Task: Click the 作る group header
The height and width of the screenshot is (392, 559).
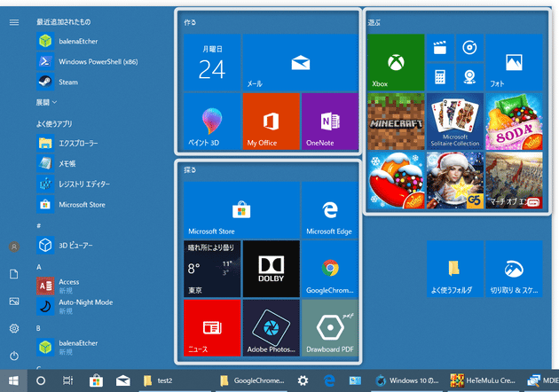Action: [190, 22]
